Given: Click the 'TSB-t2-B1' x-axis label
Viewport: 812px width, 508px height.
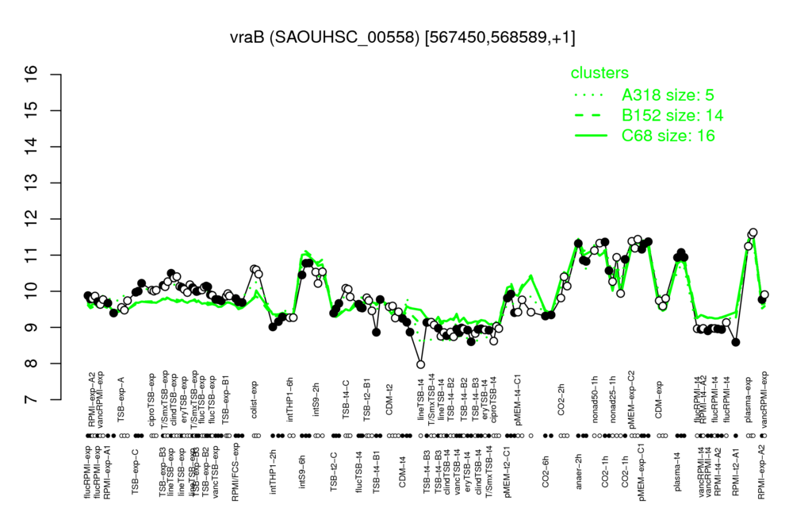Looking at the screenshot, I should [x=367, y=398].
